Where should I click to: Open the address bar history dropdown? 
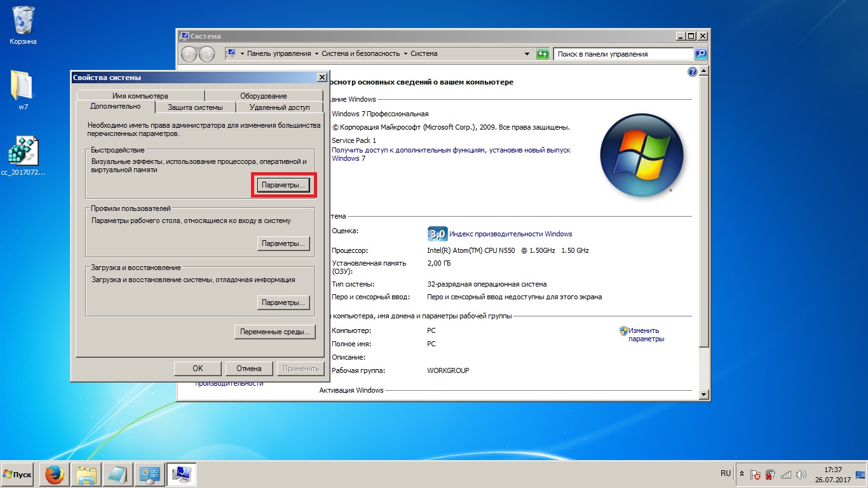527,54
